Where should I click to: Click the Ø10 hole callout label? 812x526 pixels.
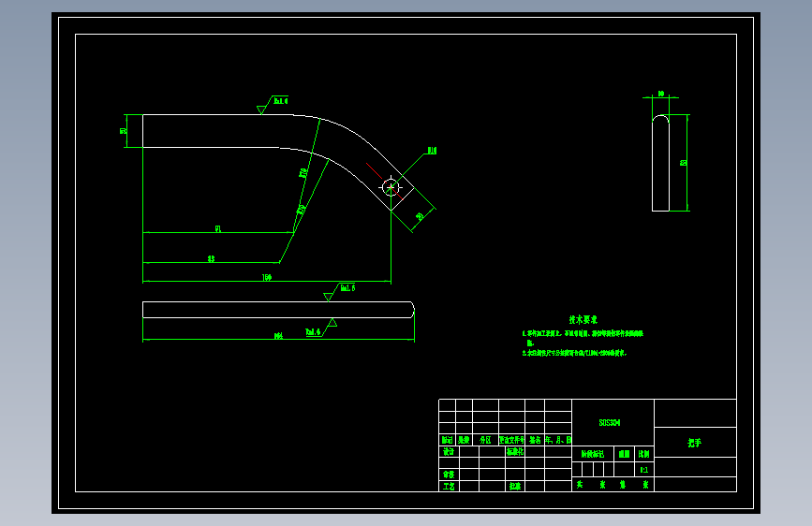click(432, 151)
